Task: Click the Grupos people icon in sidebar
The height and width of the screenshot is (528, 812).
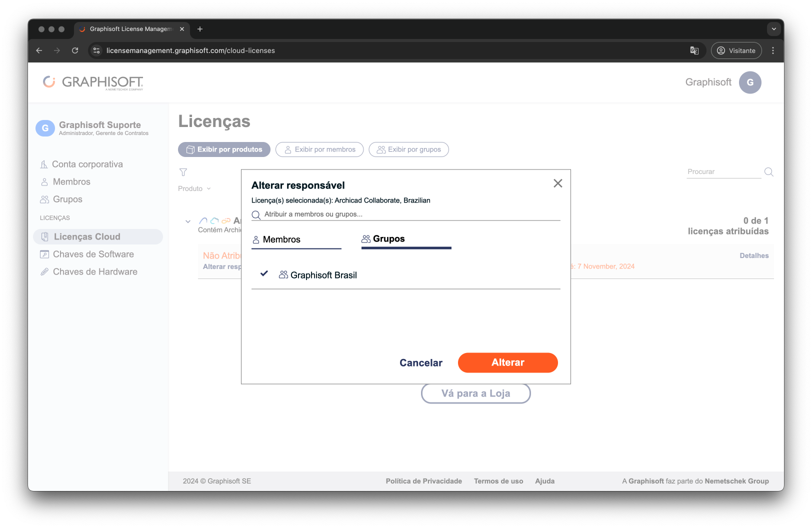Action: coord(44,199)
